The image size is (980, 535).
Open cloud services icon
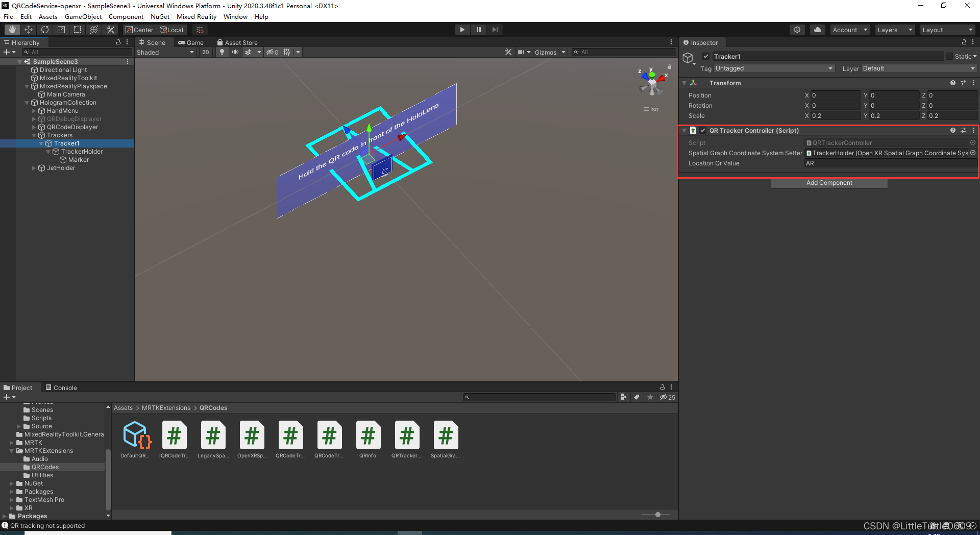(818, 30)
